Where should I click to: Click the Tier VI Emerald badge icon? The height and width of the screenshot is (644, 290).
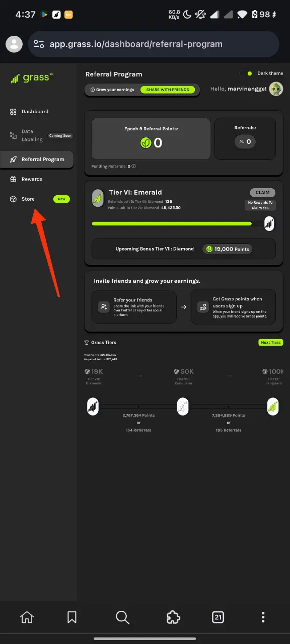coord(98,199)
